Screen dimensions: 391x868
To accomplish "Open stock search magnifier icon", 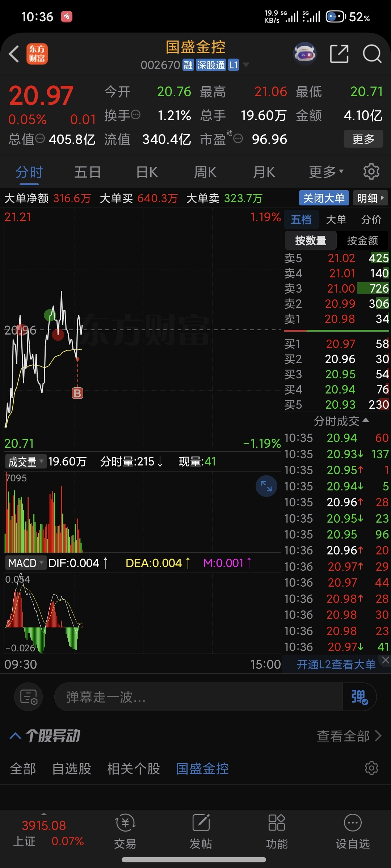I will tap(372, 54).
